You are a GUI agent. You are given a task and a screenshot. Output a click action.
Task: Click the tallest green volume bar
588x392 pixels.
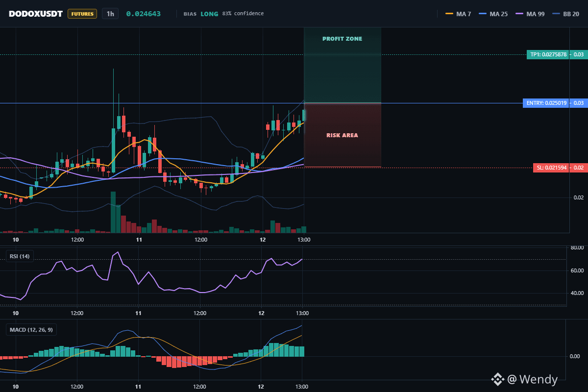click(113, 212)
